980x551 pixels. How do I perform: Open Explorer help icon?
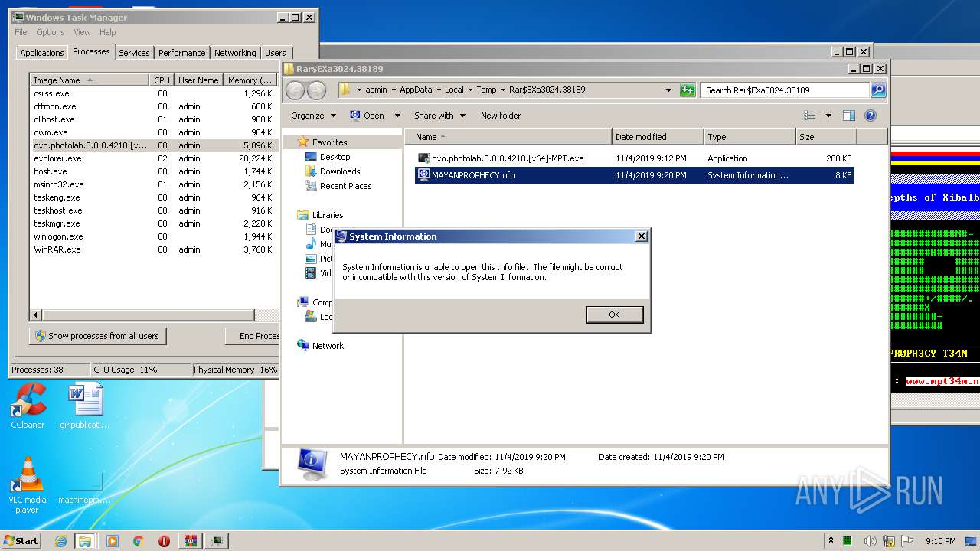point(870,116)
